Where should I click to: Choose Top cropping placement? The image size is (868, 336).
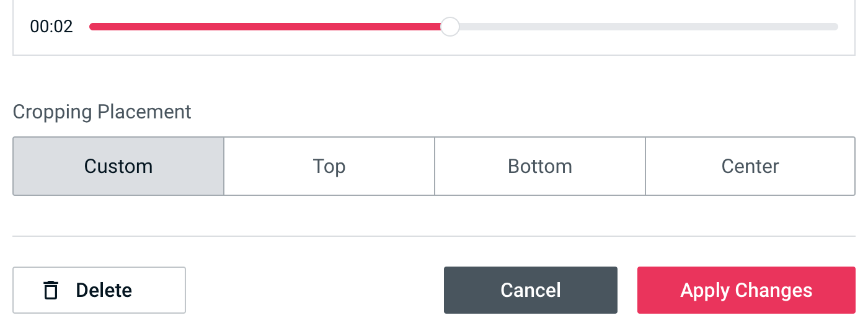[x=329, y=166]
